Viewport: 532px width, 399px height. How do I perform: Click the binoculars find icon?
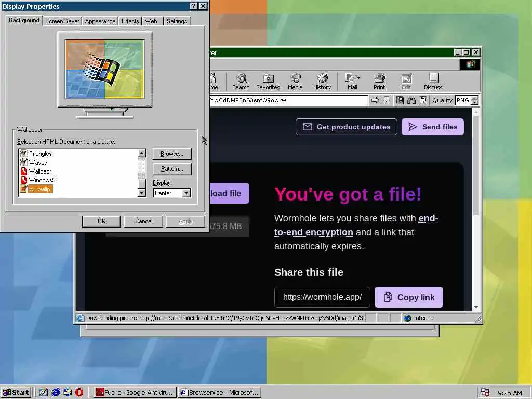tap(411, 100)
